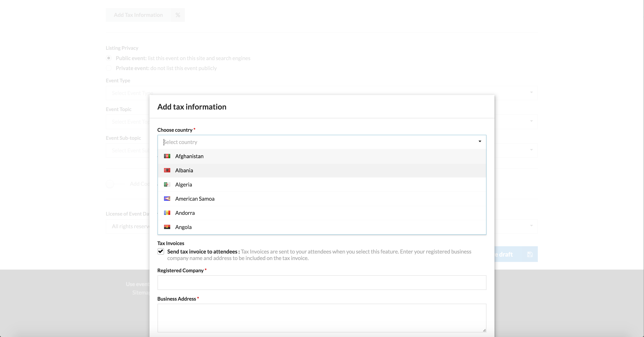Select the Private event radio button

[109, 68]
